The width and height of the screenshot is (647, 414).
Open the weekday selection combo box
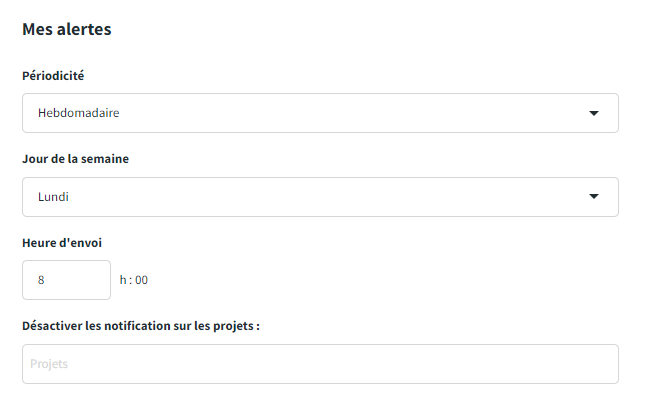pyautogui.click(x=320, y=197)
